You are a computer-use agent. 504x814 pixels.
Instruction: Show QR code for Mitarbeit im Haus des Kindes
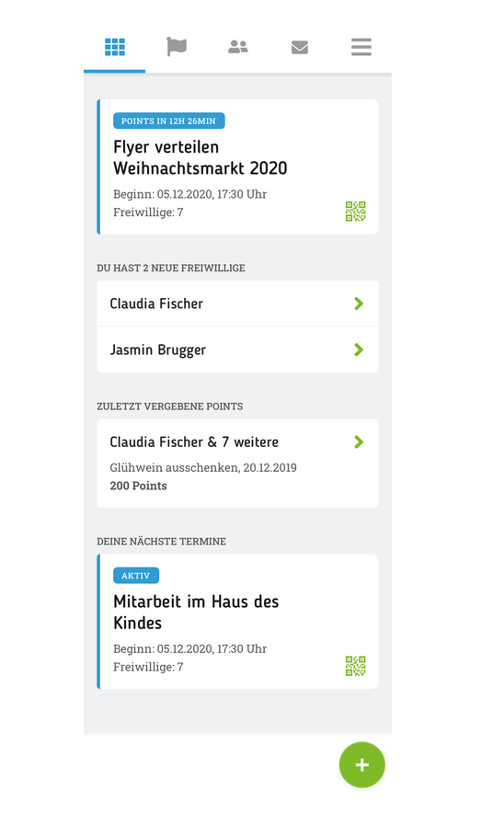tap(356, 666)
